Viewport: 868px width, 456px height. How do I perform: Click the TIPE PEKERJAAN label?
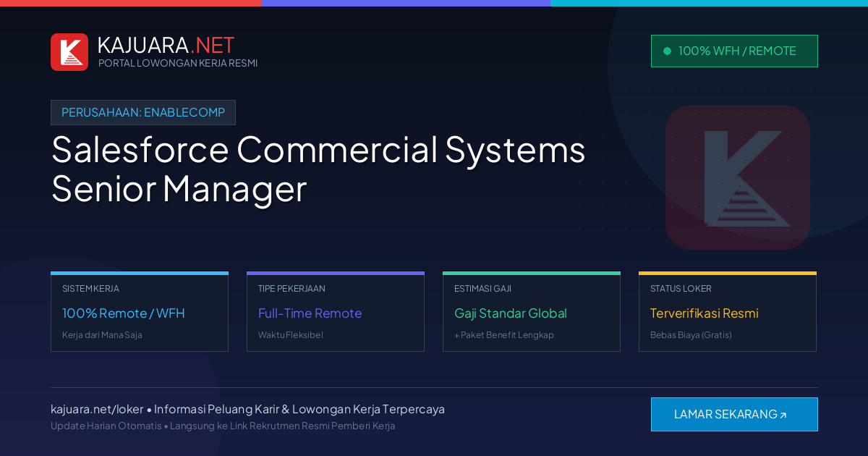tap(292, 289)
